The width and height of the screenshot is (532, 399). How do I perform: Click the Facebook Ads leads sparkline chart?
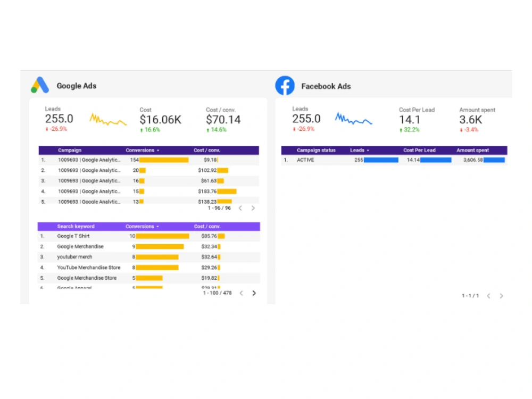point(354,119)
